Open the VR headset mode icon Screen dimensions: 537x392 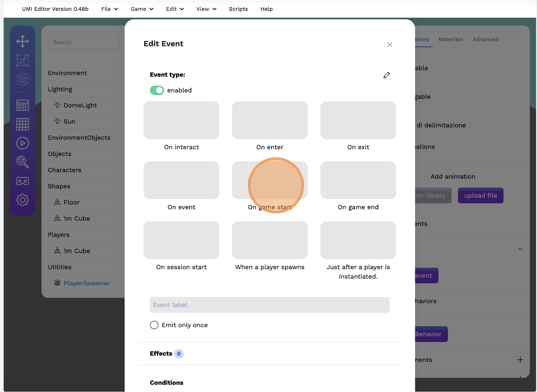(x=22, y=181)
